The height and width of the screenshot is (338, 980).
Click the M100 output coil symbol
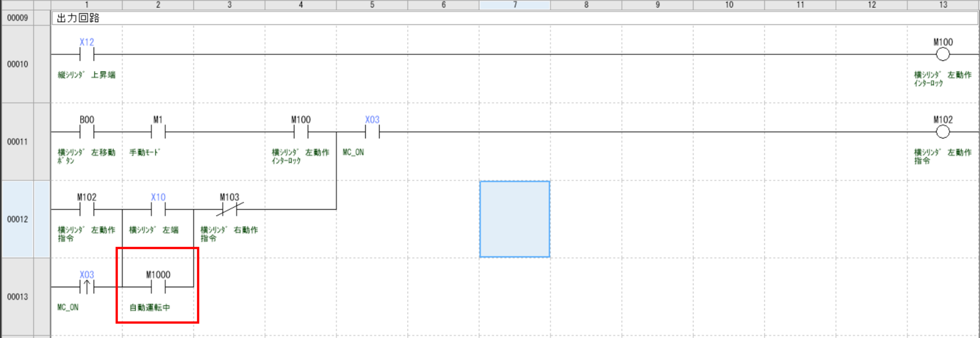point(942,54)
